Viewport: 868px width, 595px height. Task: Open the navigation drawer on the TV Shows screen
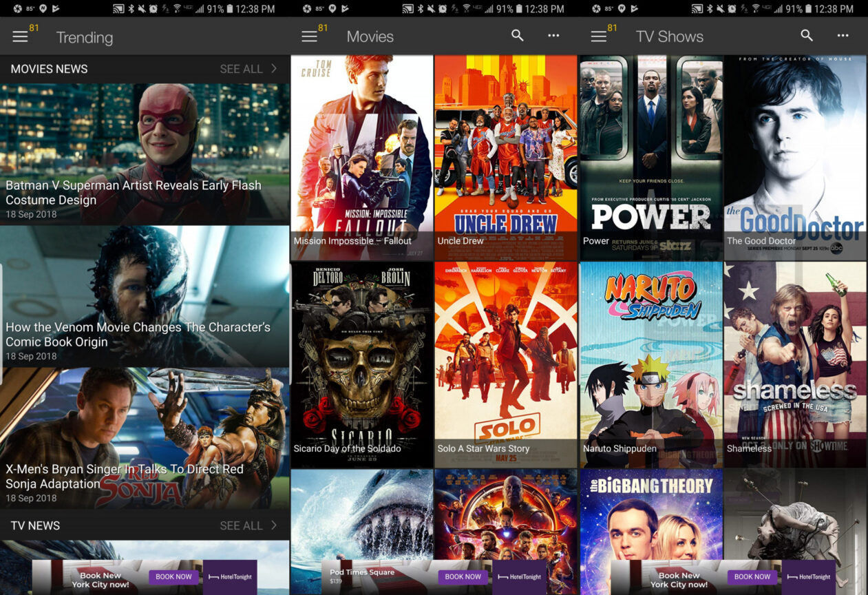(598, 36)
